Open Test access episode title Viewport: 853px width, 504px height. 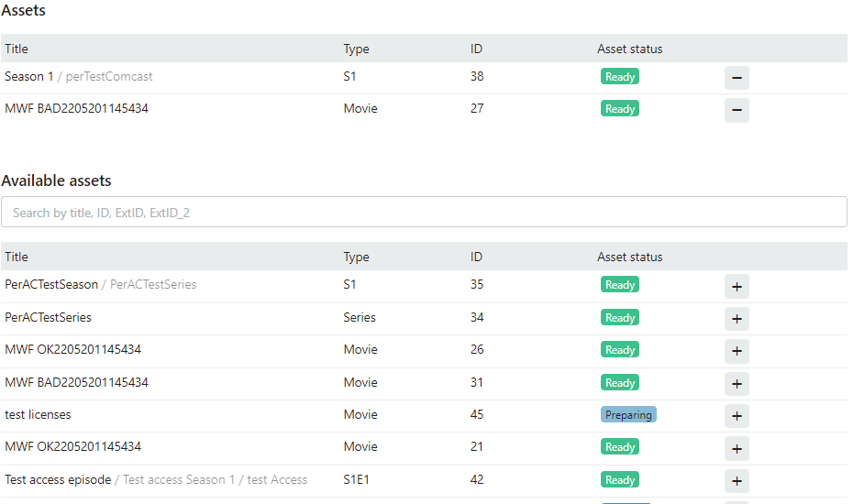point(58,479)
